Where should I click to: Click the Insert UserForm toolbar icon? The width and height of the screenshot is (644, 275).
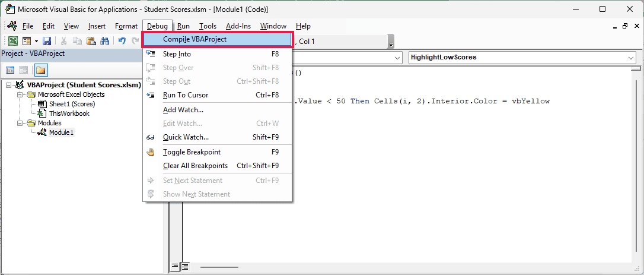[27, 41]
